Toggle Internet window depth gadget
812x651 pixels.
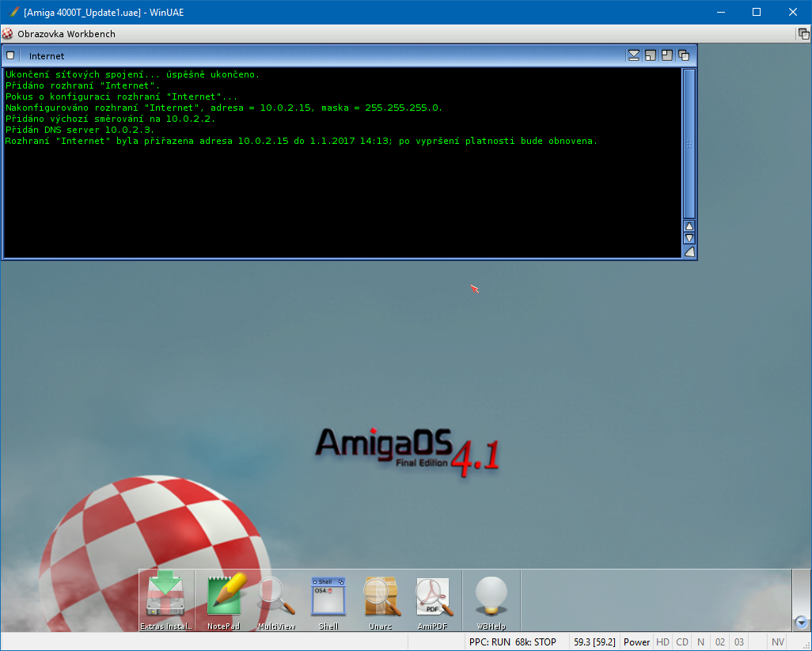684,55
